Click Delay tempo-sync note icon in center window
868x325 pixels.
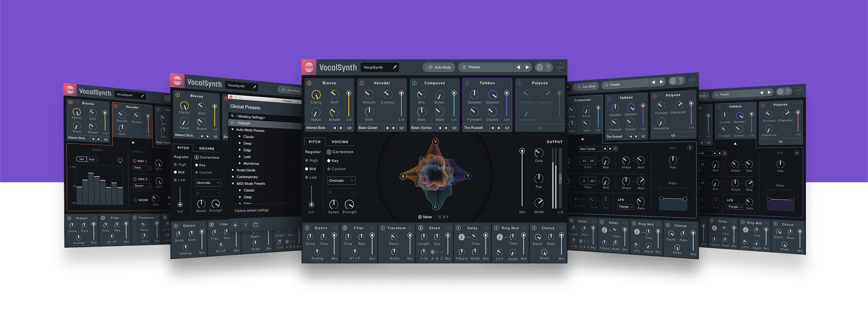click(x=462, y=237)
